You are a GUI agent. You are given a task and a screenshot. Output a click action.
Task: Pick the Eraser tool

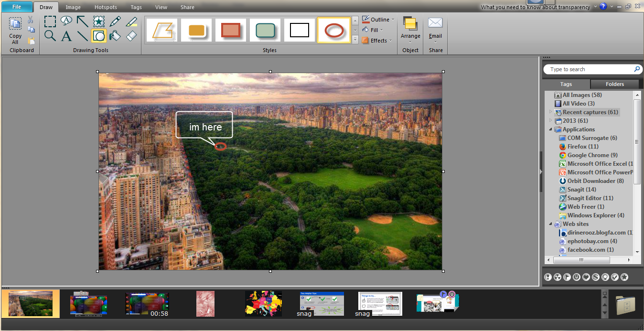[x=131, y=36]
